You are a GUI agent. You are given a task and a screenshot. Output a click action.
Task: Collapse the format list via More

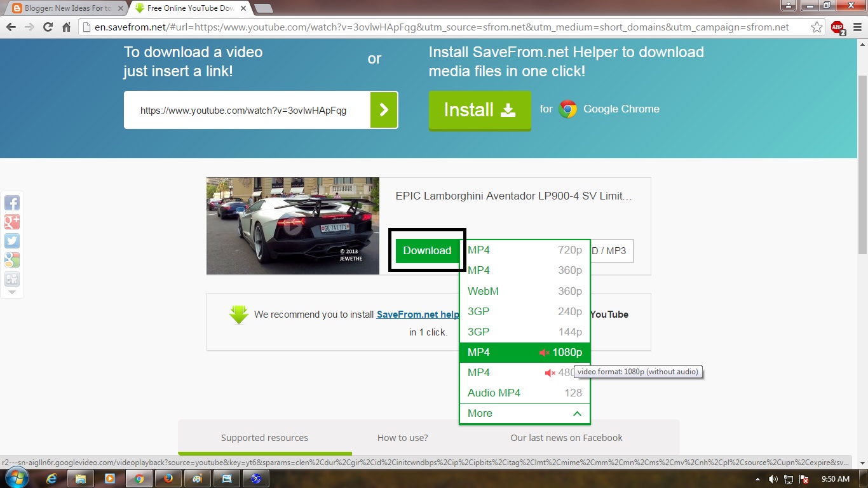[525, 414]
